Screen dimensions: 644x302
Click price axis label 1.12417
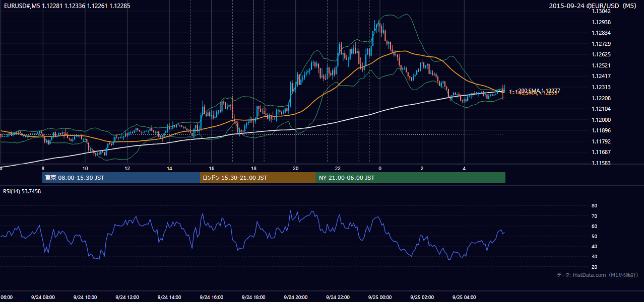600,76
